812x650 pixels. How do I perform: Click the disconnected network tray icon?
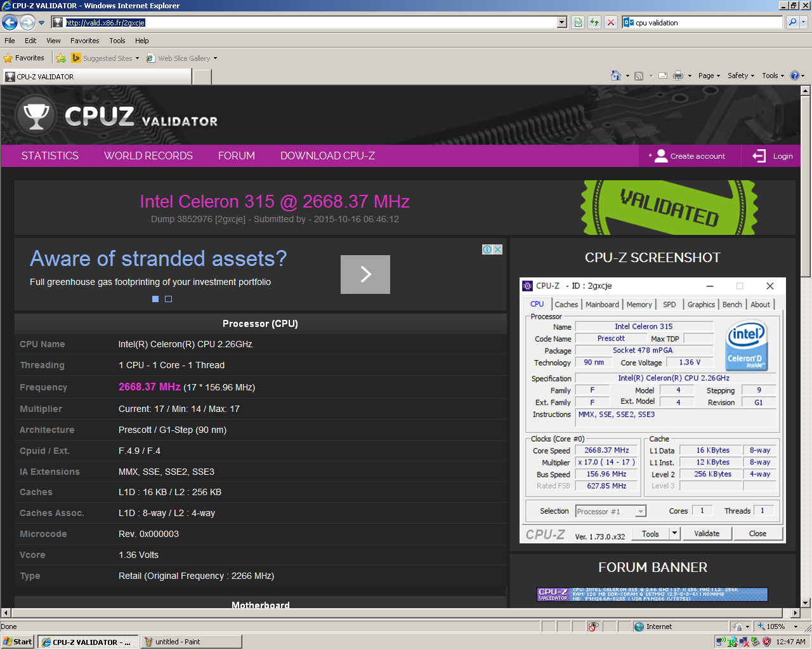[x=744, y=642]
